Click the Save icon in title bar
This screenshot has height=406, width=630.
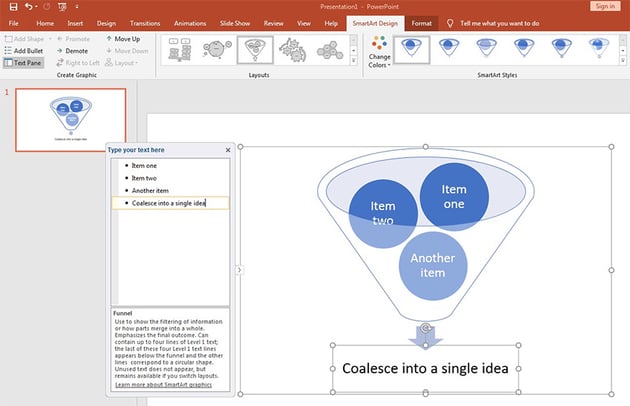[11, 6]
